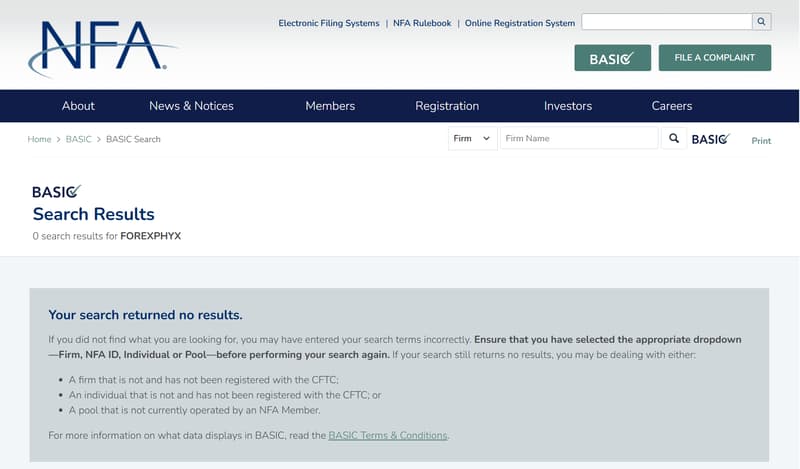
Task: Open the News & Notices menu
Action: (191, 106)
